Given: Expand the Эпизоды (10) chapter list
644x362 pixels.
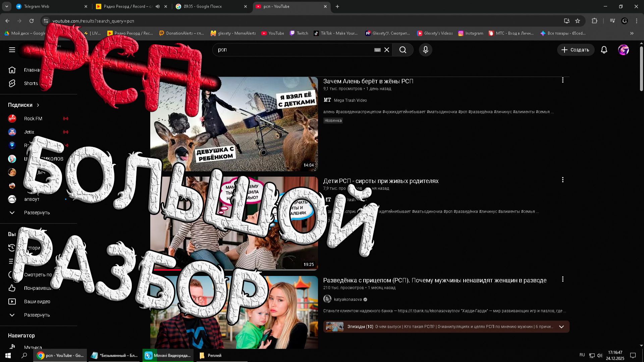Looking at the screenshot, I should click(x=561, y=327).
